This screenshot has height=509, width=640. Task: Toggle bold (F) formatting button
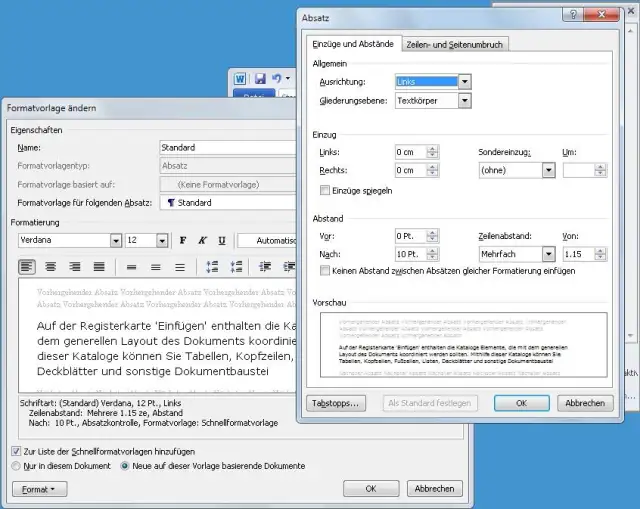(x=182, y=240)
